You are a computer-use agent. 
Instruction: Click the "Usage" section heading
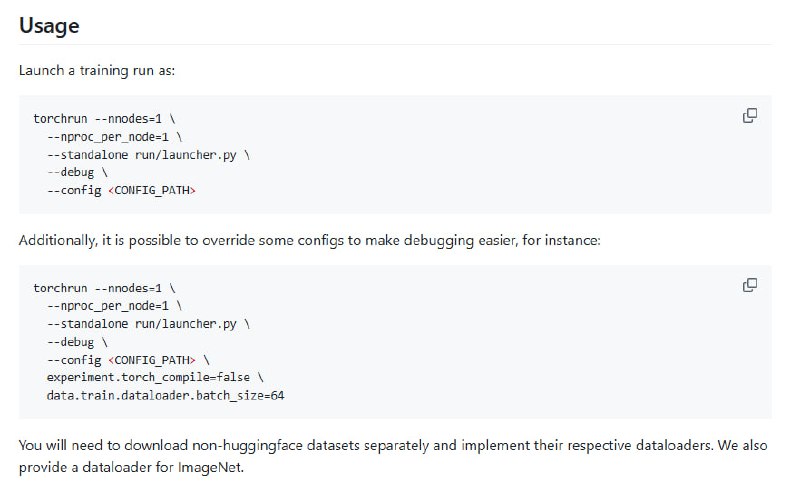point(49,27)
